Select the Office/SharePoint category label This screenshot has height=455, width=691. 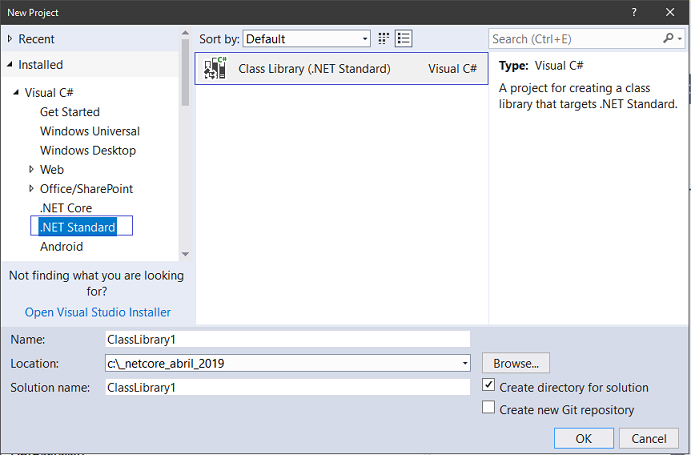point(86,189)
